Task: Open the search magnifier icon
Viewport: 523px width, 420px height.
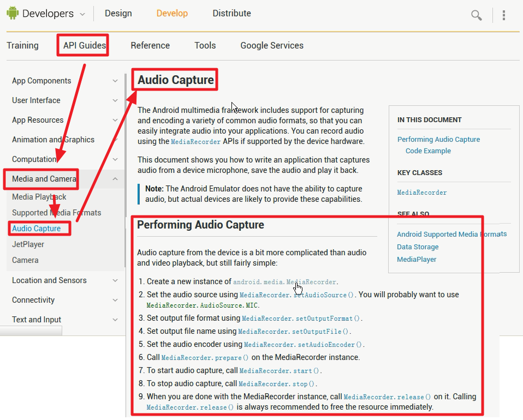Action: (476, 15)
